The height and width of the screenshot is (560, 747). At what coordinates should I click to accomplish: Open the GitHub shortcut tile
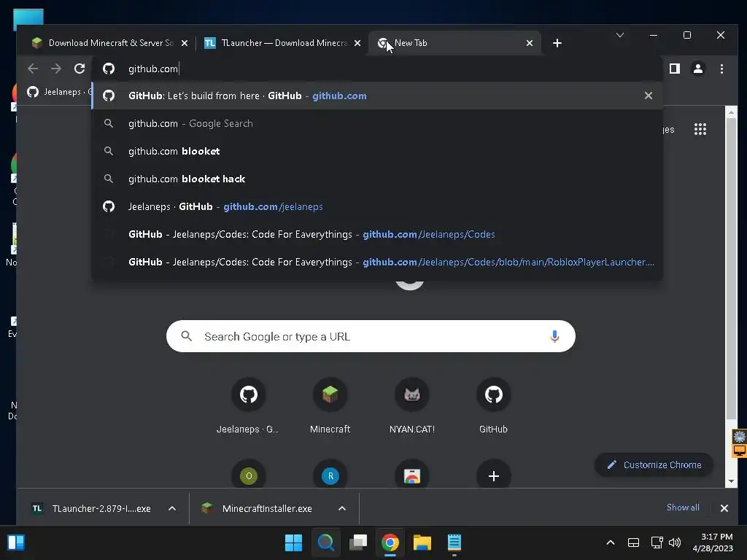pyautogui.click(x=494, y=405)
